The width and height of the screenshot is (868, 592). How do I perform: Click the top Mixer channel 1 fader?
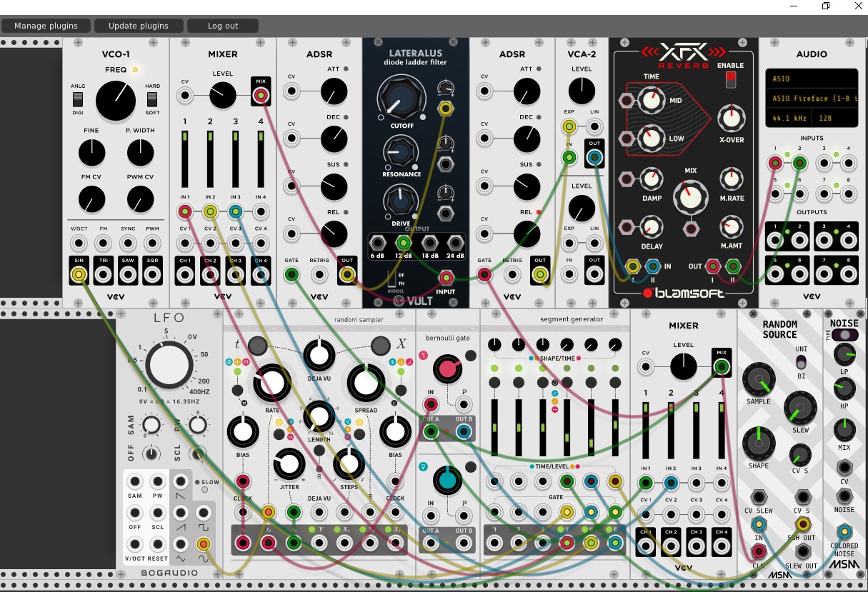point(185,159)
